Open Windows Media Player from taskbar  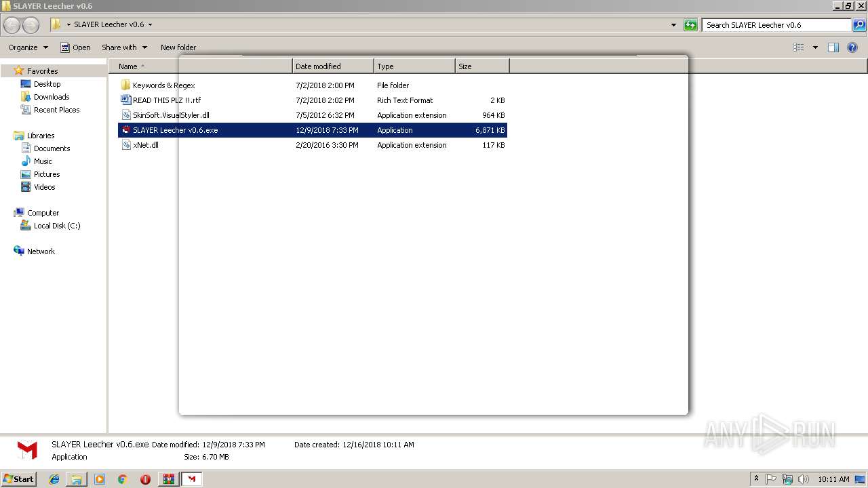pyautogui.click(x=100, y=479)
